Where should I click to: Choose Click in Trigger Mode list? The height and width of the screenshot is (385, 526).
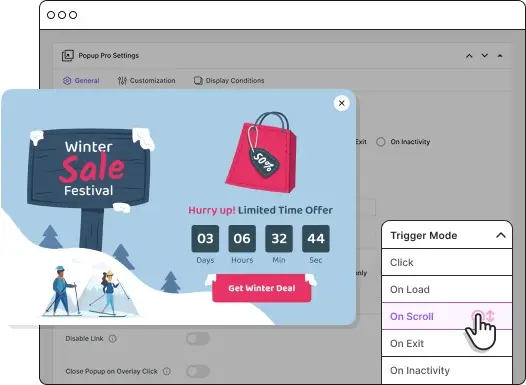coord(447,263)
